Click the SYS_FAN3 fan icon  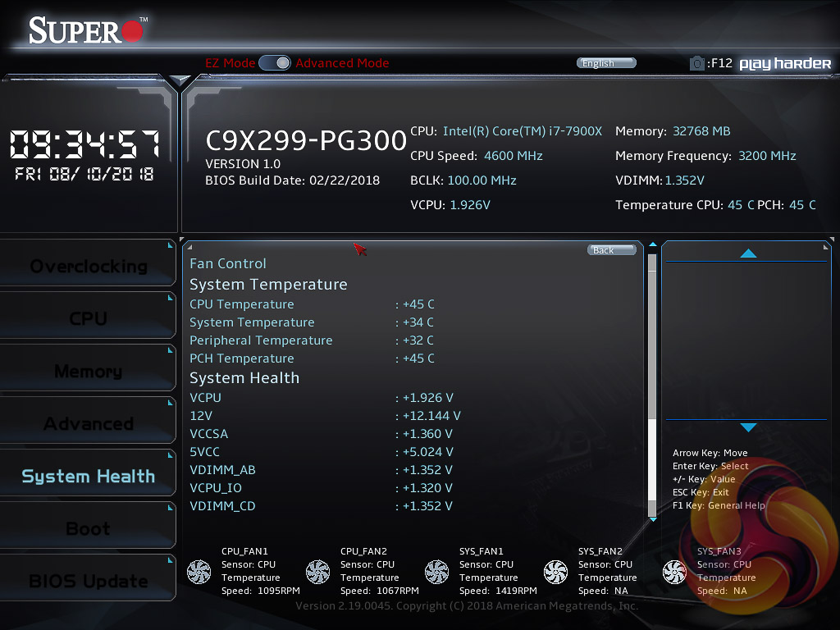pos(674,572)
